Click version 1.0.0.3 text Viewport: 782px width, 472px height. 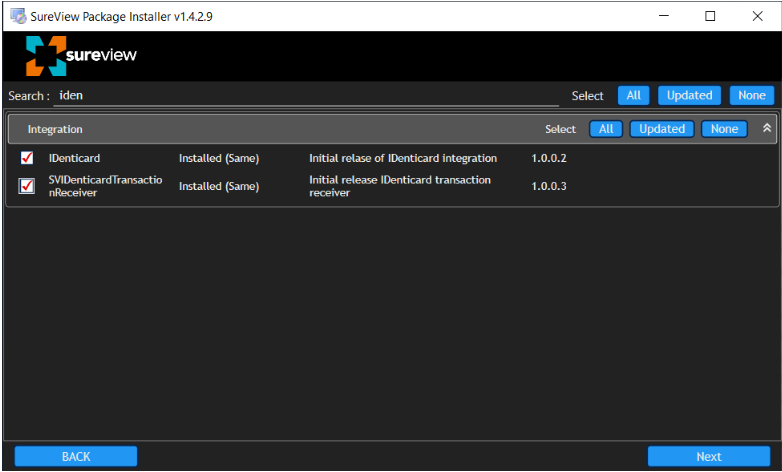click(549, 186)
